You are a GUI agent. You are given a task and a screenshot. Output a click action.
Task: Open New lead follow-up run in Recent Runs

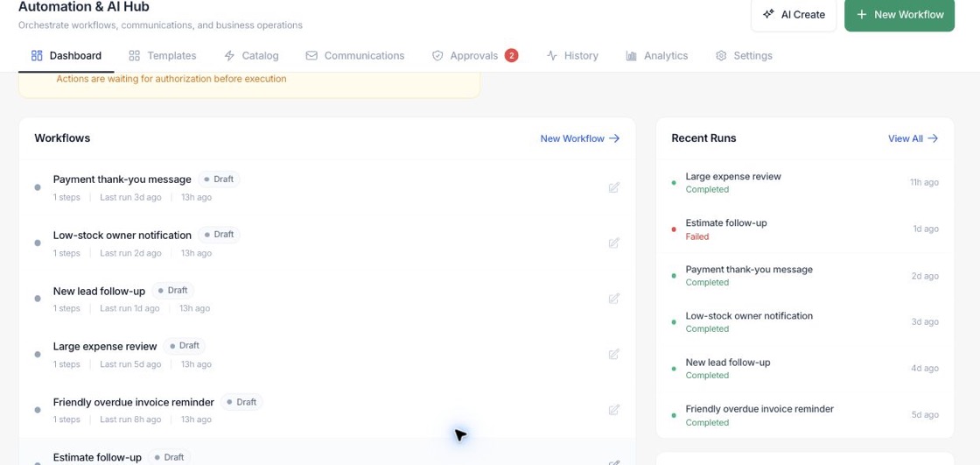pos(804,368)
